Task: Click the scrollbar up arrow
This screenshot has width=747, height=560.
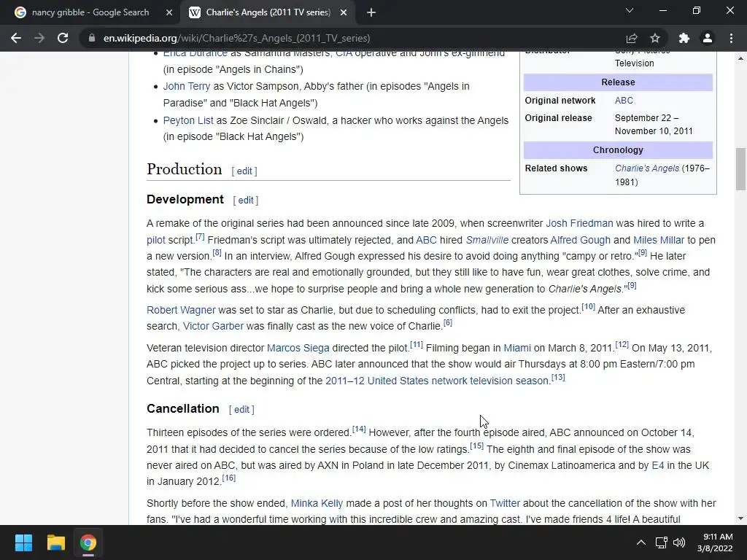Action: (x=740, y=58)
